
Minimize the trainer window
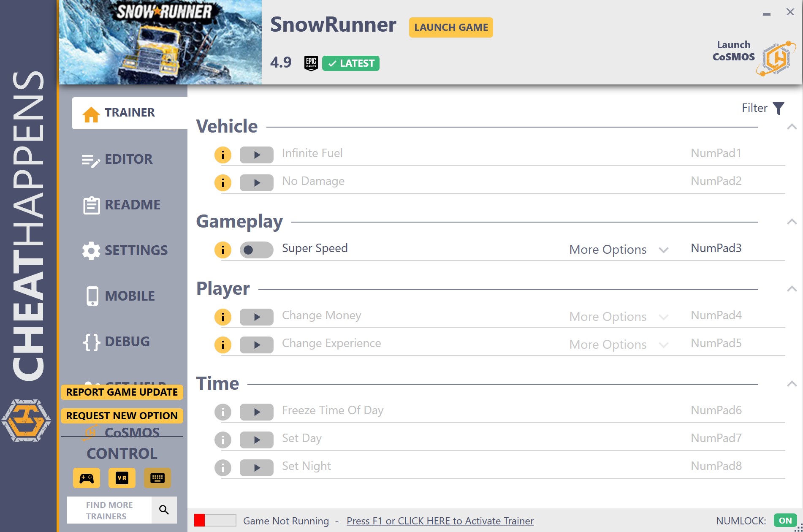(x=767, y=14)
